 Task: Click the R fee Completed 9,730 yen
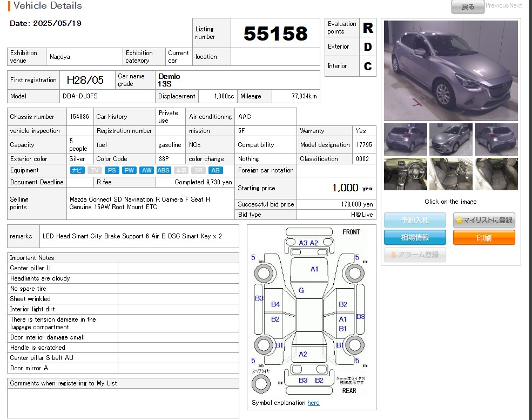pyautogui.click(x=203, y=182)
